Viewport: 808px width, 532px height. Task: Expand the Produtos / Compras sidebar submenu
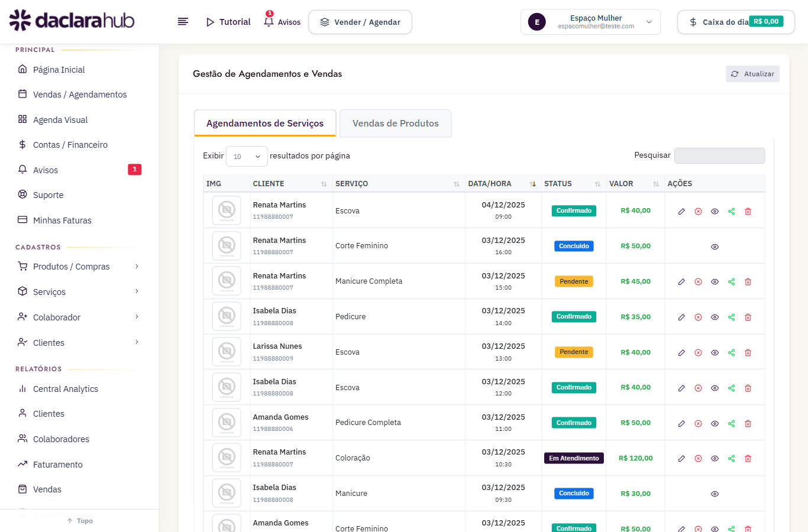pos(79,267)
